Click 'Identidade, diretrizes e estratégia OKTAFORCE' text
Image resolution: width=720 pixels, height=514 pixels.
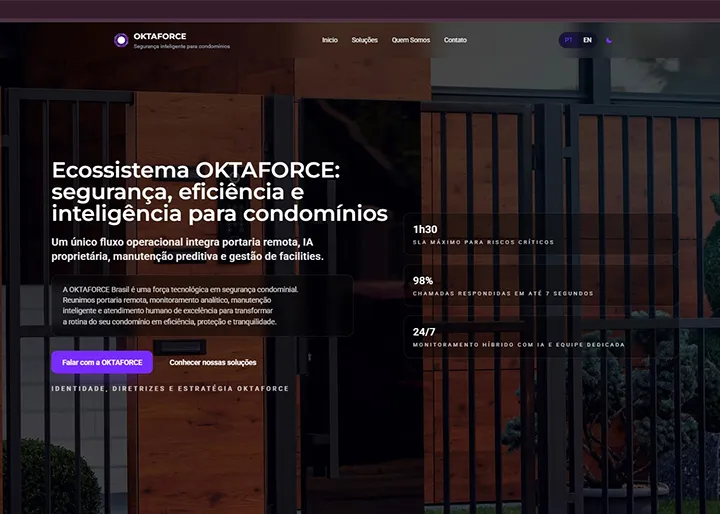170,389
